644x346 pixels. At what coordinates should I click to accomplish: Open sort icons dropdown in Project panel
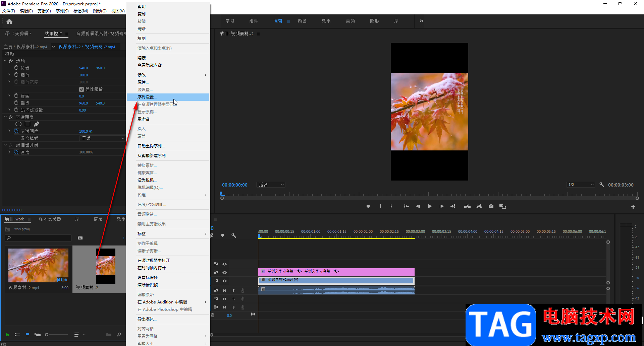[80, 335]
